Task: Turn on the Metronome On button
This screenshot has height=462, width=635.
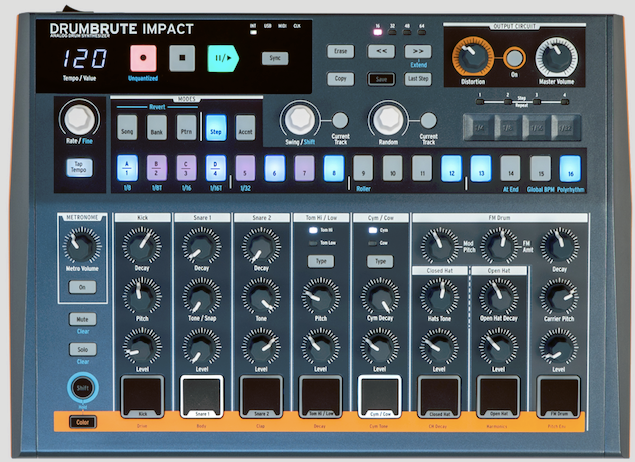Action: click(x=82, y=287)
